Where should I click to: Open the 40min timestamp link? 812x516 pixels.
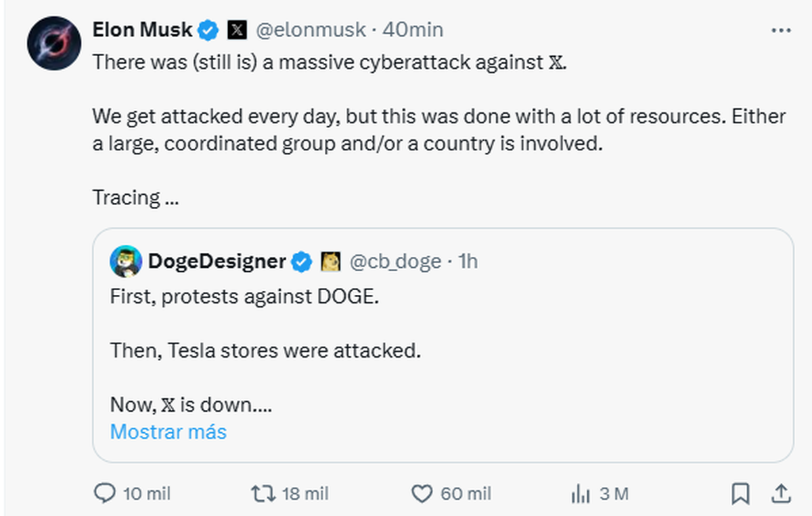click(x=413, y=30)
